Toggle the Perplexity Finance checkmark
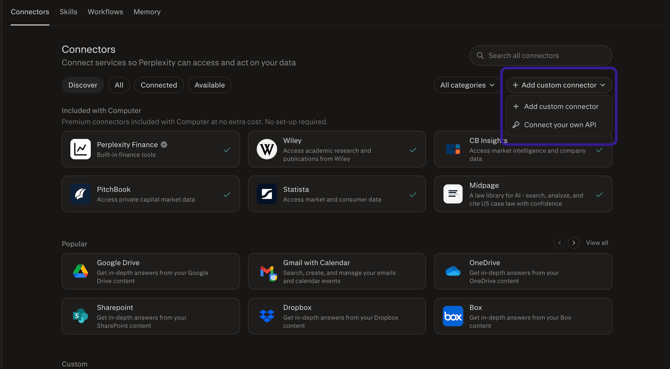This screenshot has height=369, width=670. click(x=227, y=149)
